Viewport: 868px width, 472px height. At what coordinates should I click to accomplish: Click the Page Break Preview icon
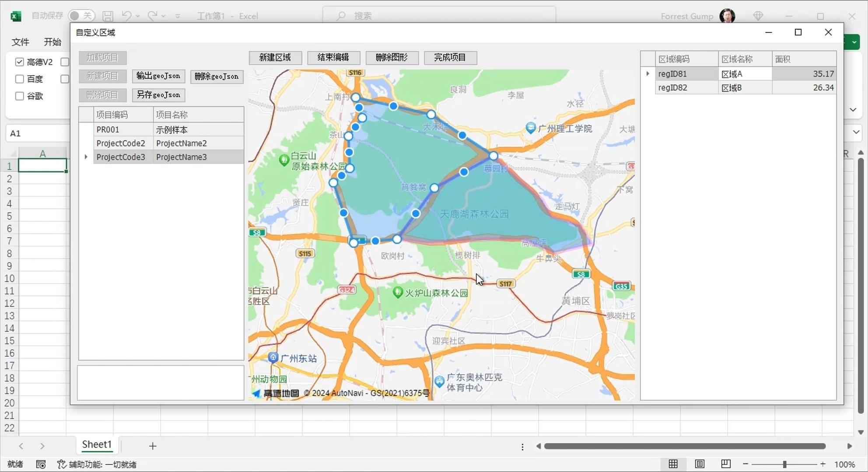[x=725, y=464]
